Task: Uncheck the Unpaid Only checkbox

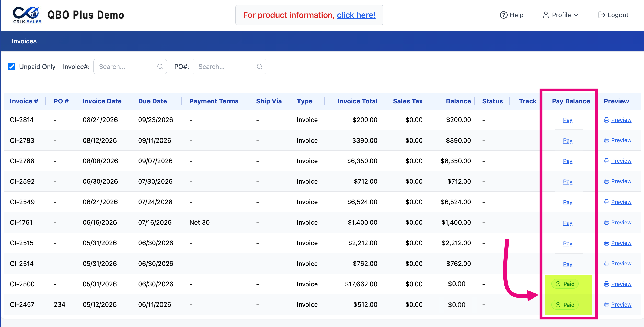Action: point(11,67)
